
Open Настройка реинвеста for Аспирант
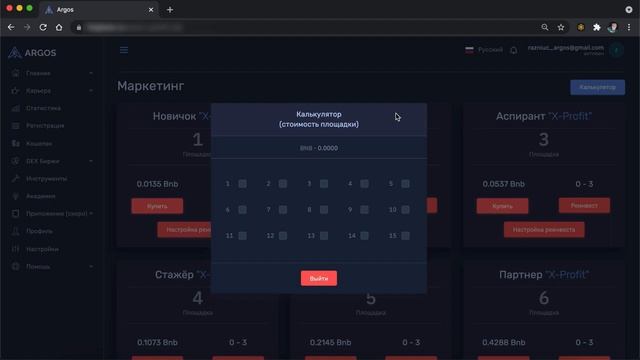[x=544, y=230]
